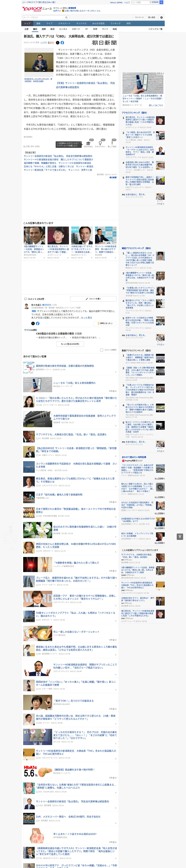
Task: Open ヘルプ link in top bar
Action: tap(127, 2)
